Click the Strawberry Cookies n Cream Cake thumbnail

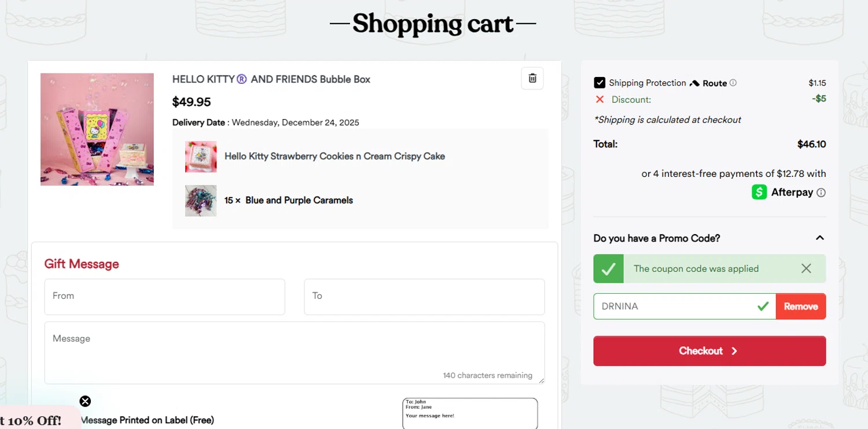tap(201, 157)
